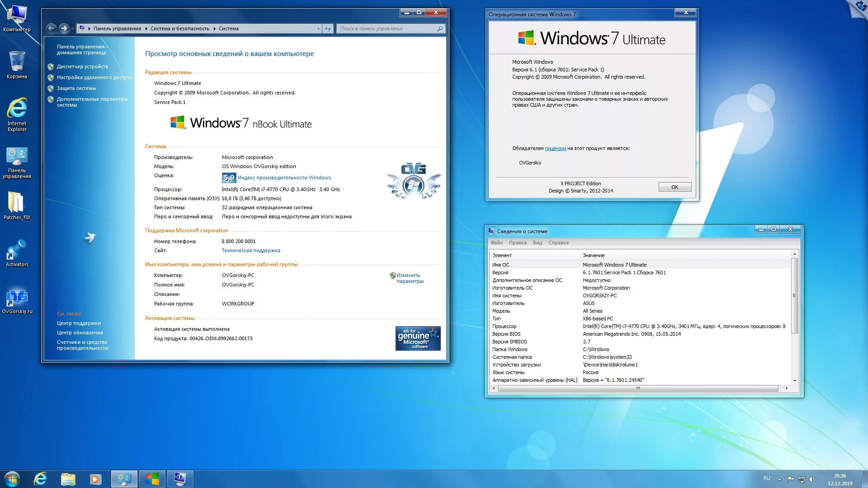Click the Windows Start orb
The image size is (868, 488).
click(12, 479)
